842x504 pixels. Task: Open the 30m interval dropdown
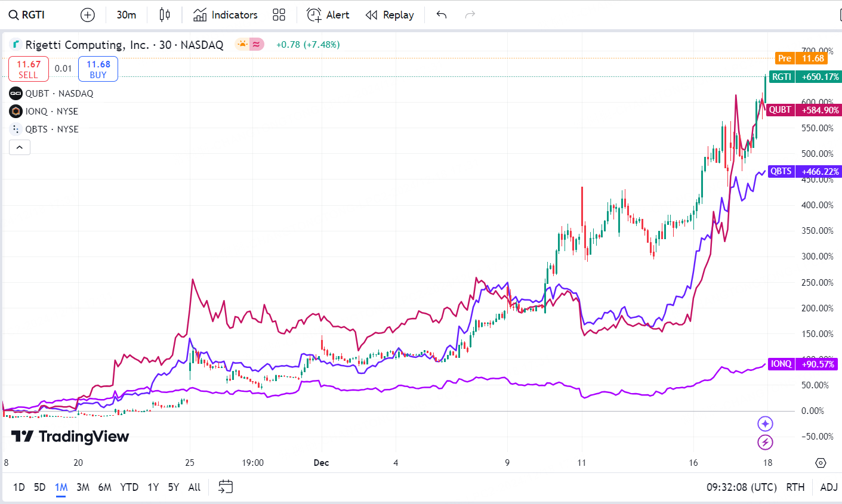tap(126, 15)
